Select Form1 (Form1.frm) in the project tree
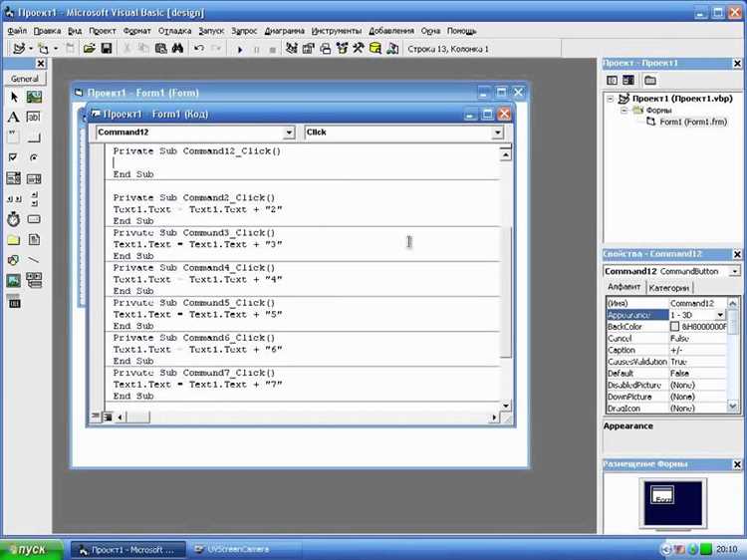Image resolution: width=747 pixels, height=560 pixels. point(692,122)
